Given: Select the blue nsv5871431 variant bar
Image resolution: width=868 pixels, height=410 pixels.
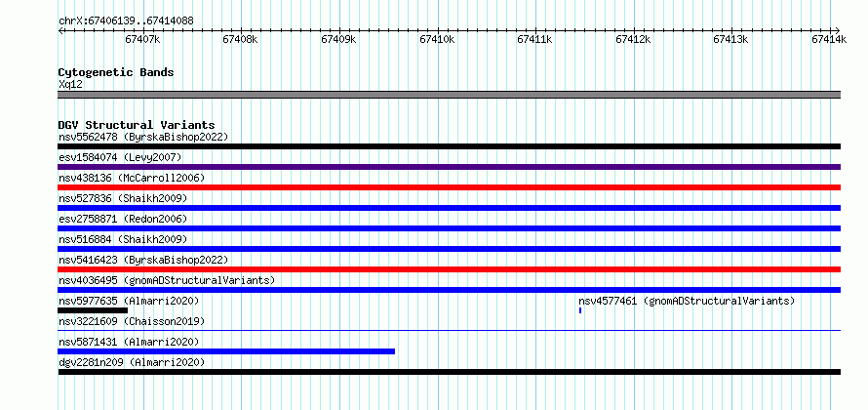Looking at the screenshot, I should click(x=226, y=351).
